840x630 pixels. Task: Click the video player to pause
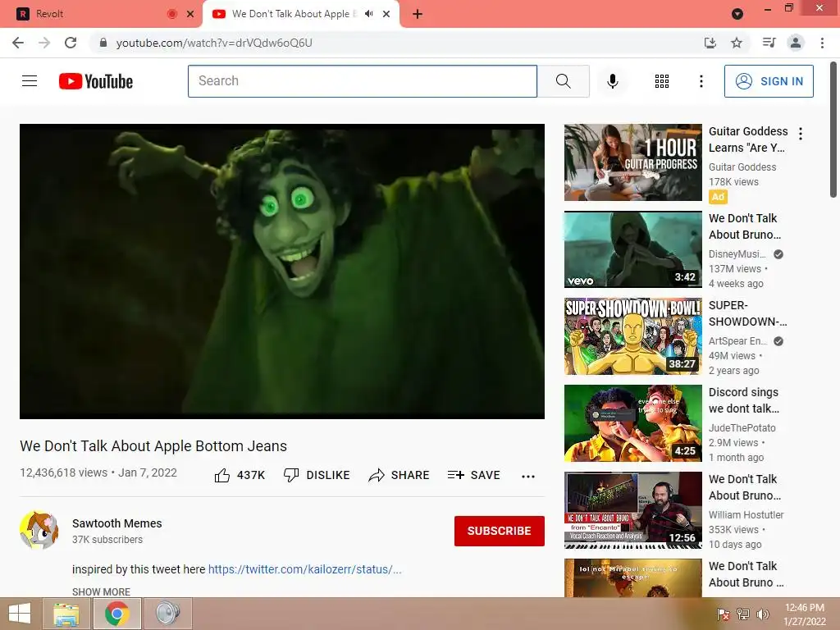(x=282, y=271)
